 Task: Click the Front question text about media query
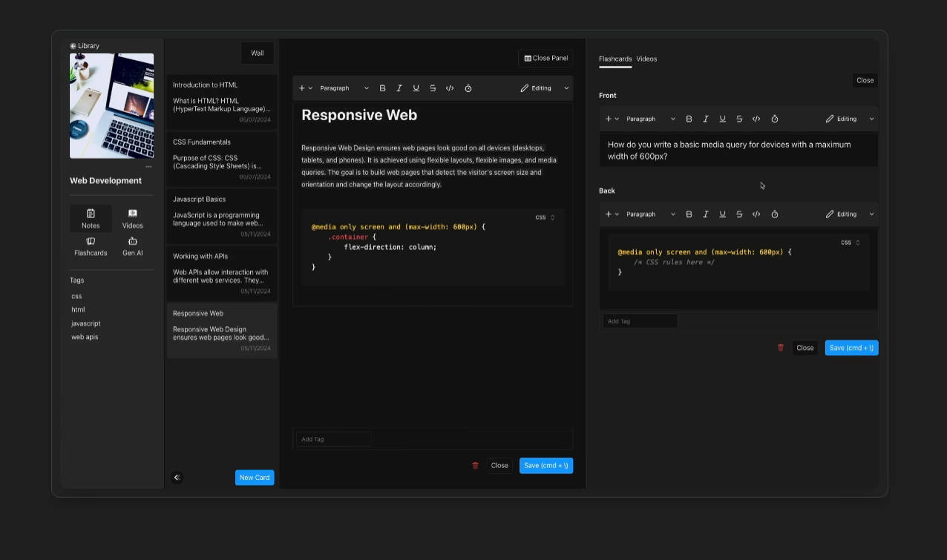(730, 151)
